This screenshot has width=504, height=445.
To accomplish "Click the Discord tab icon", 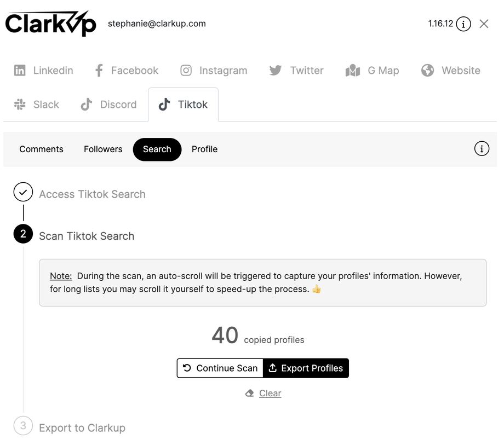I will click(86, 105).
